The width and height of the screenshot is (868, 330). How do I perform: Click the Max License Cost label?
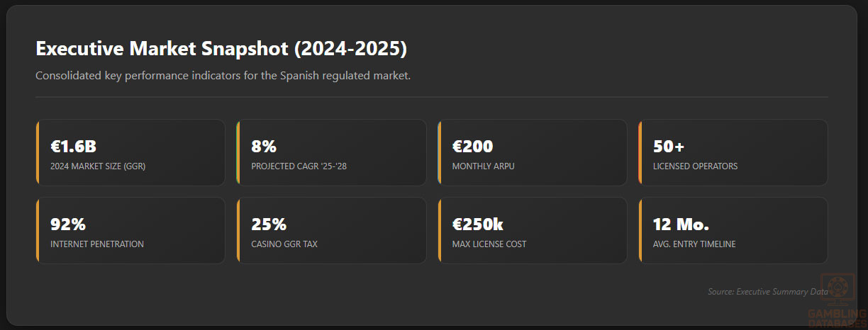(489, 244)
